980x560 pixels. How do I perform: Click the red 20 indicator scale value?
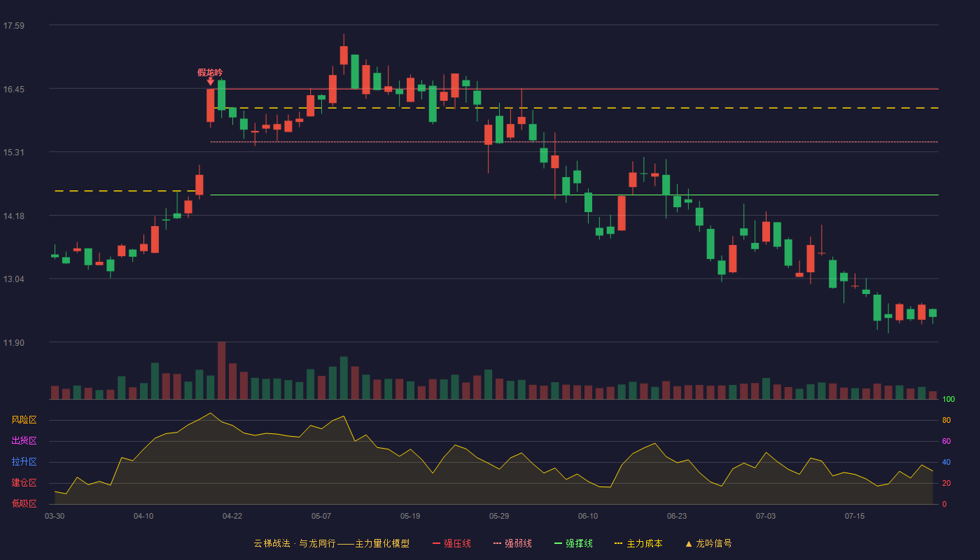(x=946, y=483)
